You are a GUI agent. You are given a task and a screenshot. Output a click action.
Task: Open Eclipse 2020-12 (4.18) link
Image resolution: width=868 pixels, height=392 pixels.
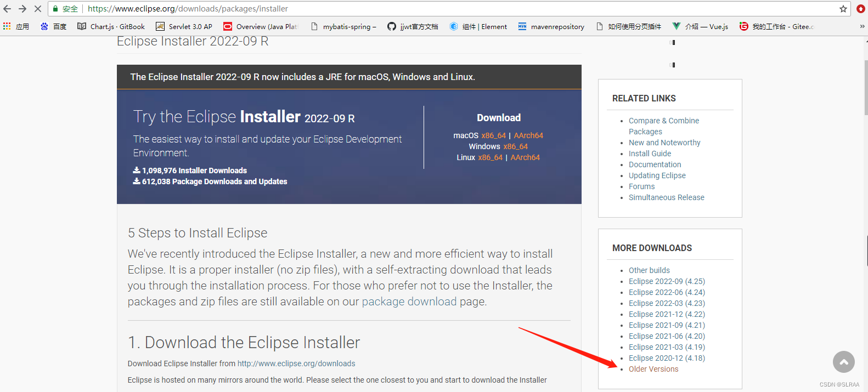667,358
